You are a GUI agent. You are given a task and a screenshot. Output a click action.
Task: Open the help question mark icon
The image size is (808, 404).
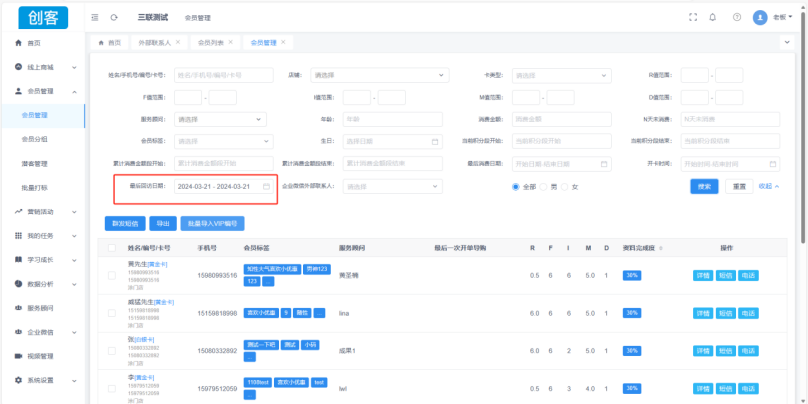point(737,17)
